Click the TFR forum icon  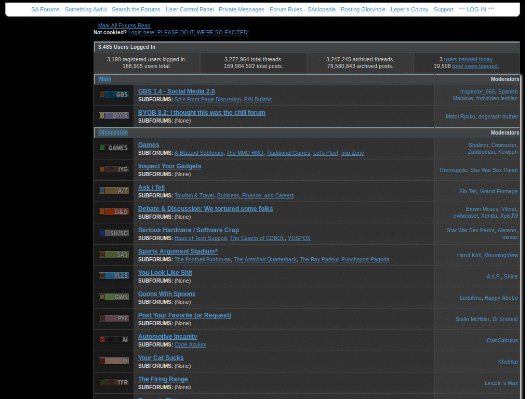pyautogui.click(x=114, y=382)
